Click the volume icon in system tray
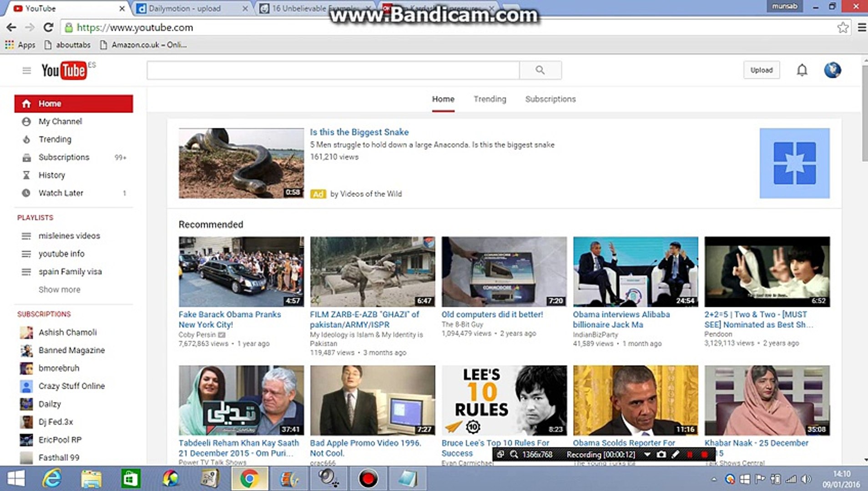The width and height of the screenshot is (868, 491). [806, 479]
